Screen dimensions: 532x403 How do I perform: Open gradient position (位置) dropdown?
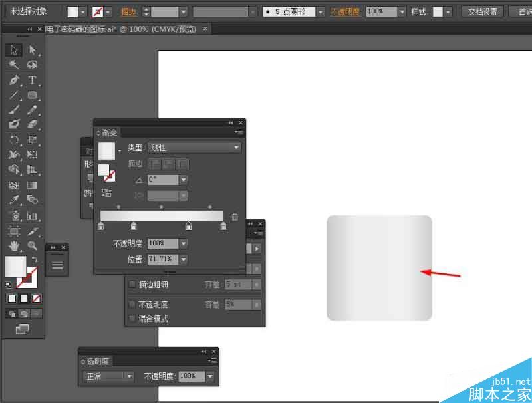184,259
